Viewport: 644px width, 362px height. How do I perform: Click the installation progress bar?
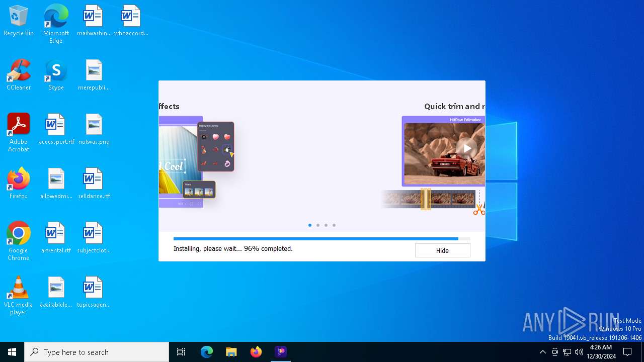322,239
